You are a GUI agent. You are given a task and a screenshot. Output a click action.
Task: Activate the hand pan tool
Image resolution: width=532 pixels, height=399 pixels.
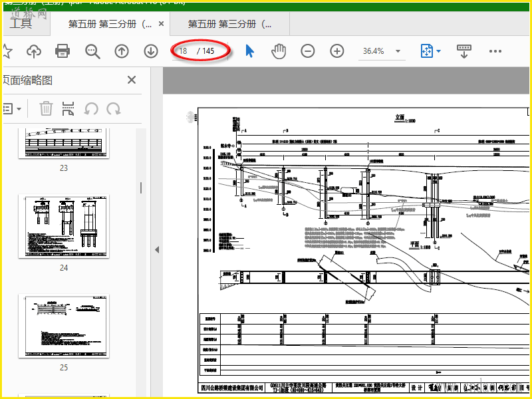279,51
